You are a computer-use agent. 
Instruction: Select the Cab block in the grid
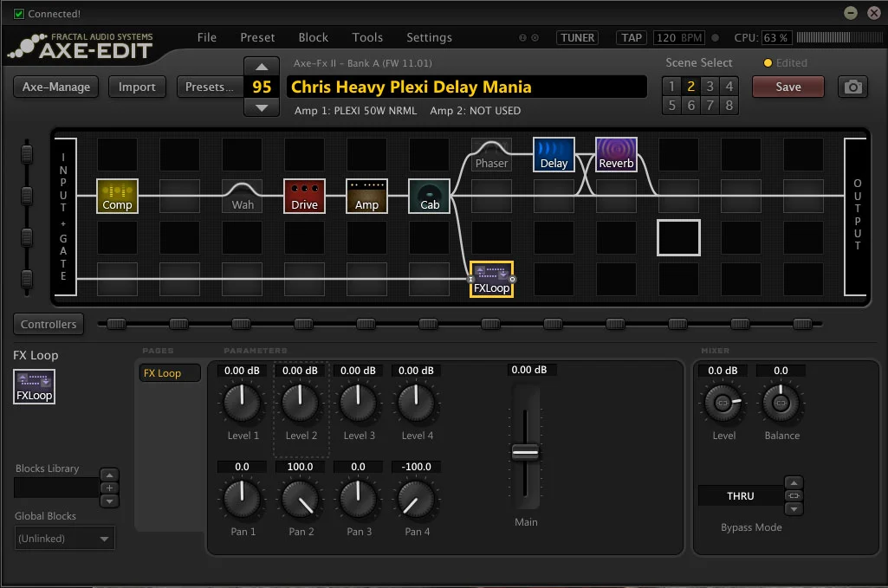pos(430,196)
